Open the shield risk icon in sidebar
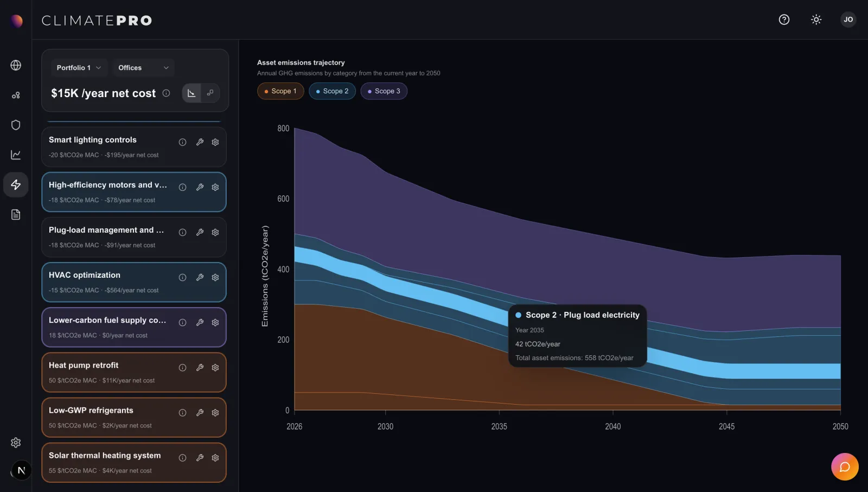Image resolution: width=868 pixels, height=492 pixels. (x=16, y=125)
